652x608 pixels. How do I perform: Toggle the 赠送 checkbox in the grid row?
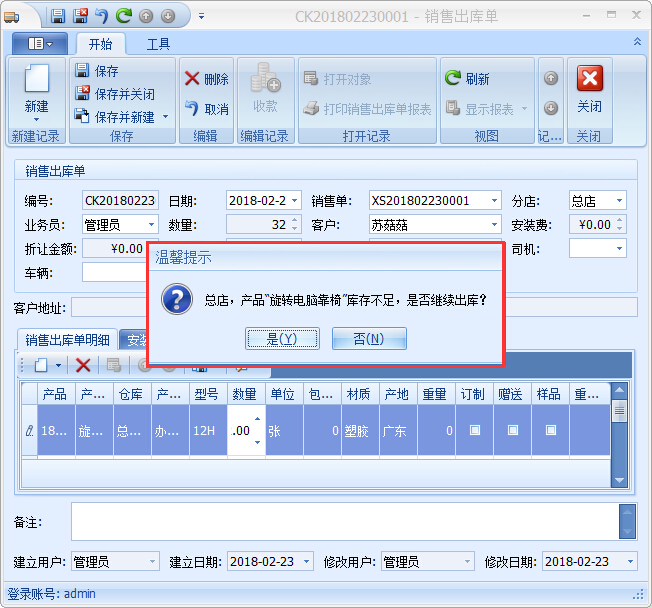(x=513, y=430)
